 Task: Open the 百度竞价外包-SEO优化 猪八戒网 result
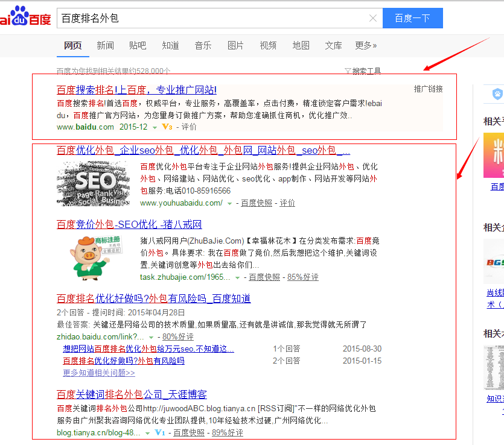coord(129,224)
